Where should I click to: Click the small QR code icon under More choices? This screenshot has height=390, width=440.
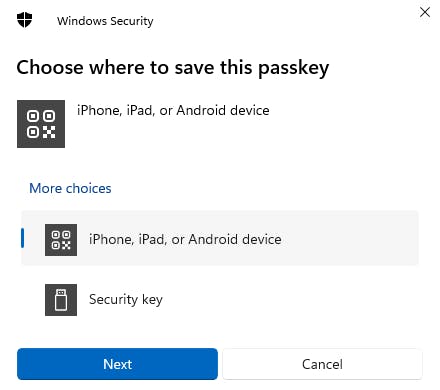click(61, 240)
